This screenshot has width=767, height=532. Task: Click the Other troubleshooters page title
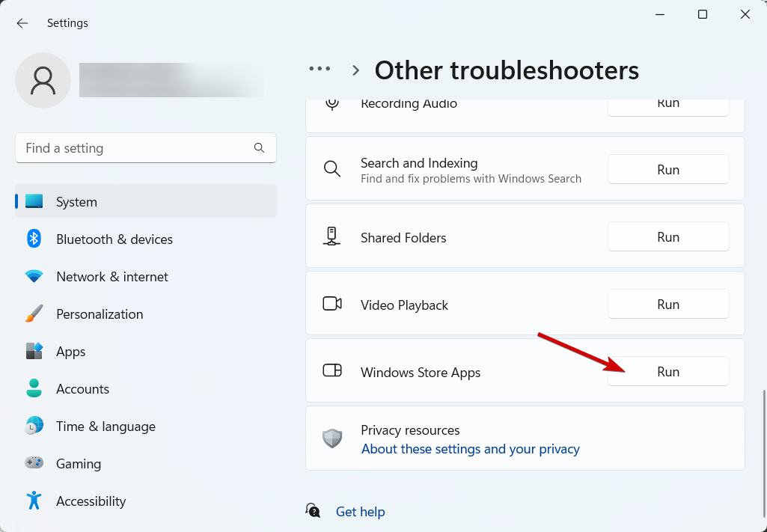click(507, 70)
